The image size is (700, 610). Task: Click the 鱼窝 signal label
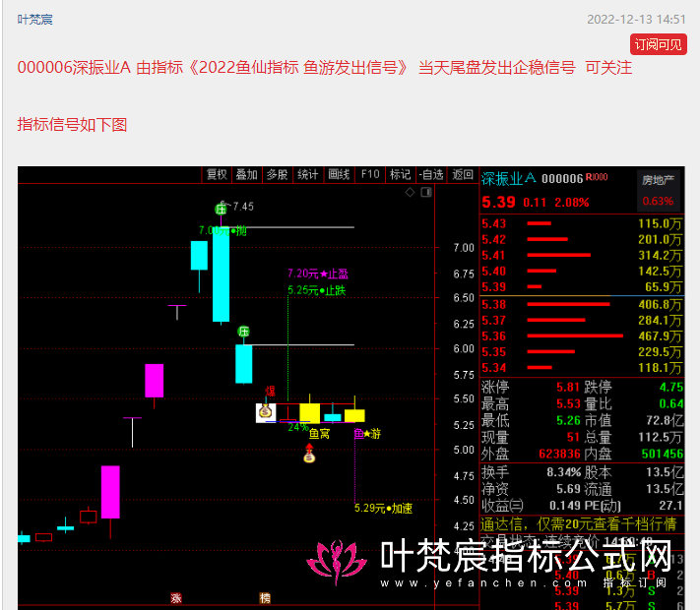[319, 434]
